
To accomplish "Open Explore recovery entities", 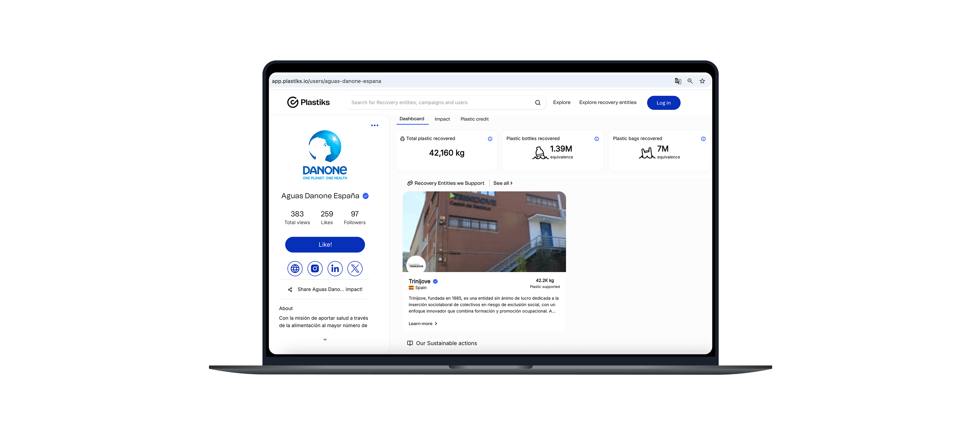I will click(x=608, y=102).
